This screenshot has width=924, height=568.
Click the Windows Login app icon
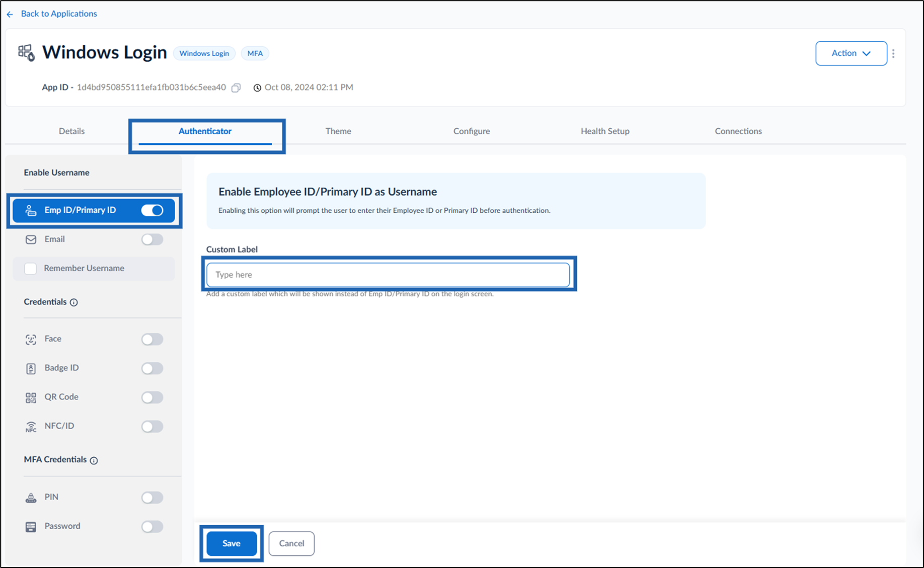click(x=26, y=52)
